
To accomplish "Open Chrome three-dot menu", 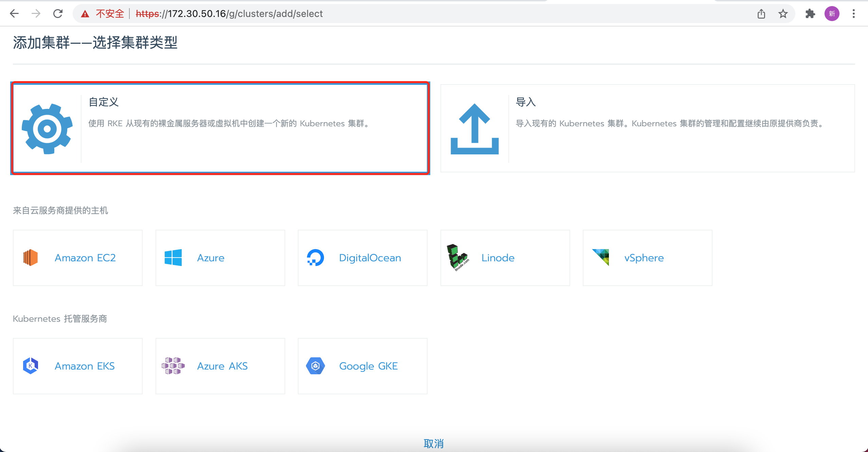I will point(854,14).
